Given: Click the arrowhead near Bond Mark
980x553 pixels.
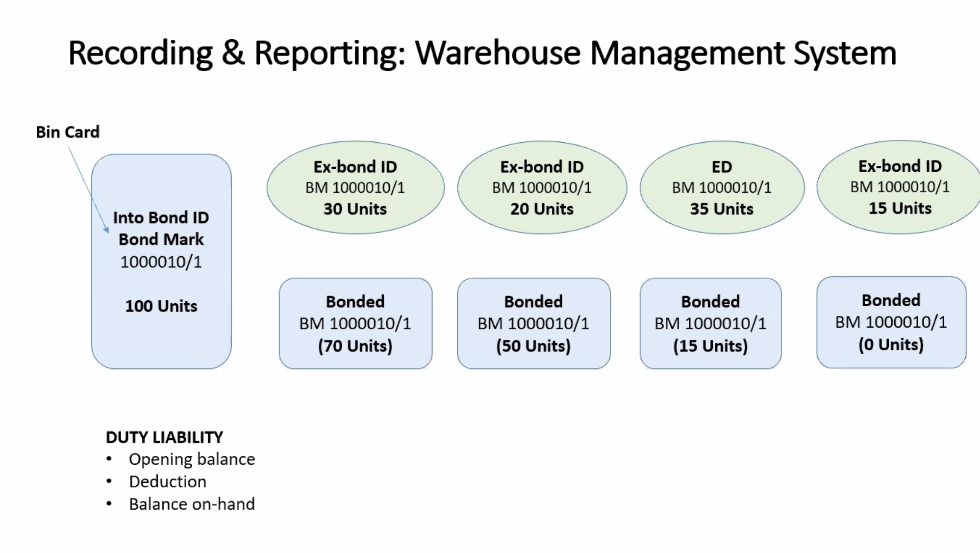Looking at the screenshot, I should (106, 229).
